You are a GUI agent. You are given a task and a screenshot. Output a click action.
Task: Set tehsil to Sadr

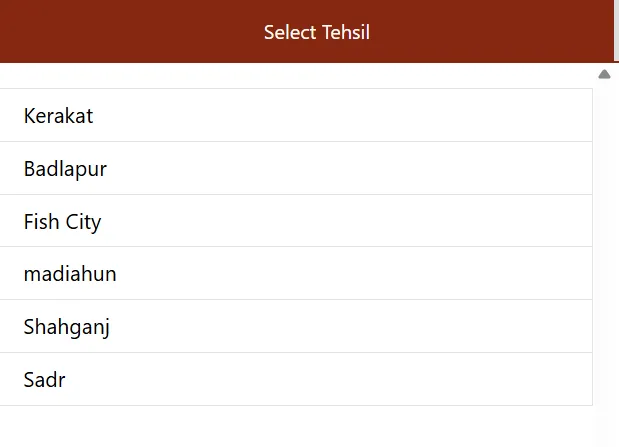point(45,379)
